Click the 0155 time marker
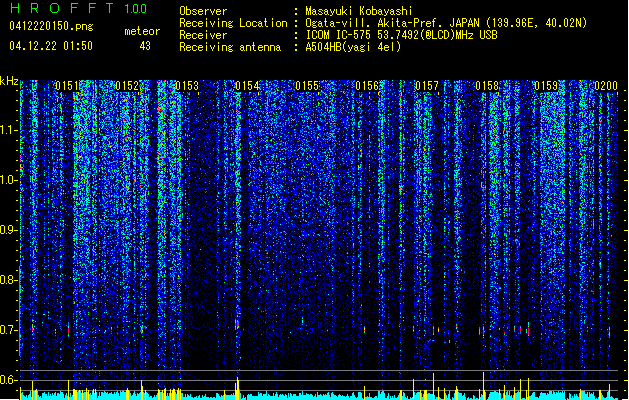Screen dimensions: 629x400 [x=307, y=86]
